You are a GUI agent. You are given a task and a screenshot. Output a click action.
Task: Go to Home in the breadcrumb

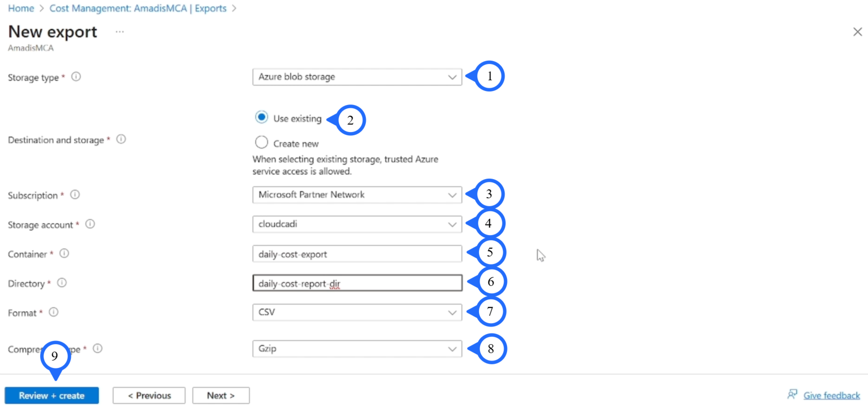point(21,8)
